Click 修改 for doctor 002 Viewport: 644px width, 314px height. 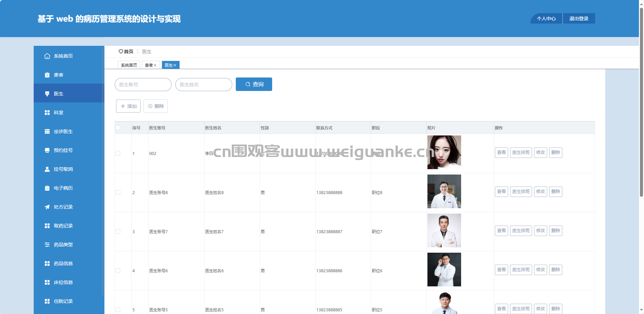(541, 153)
